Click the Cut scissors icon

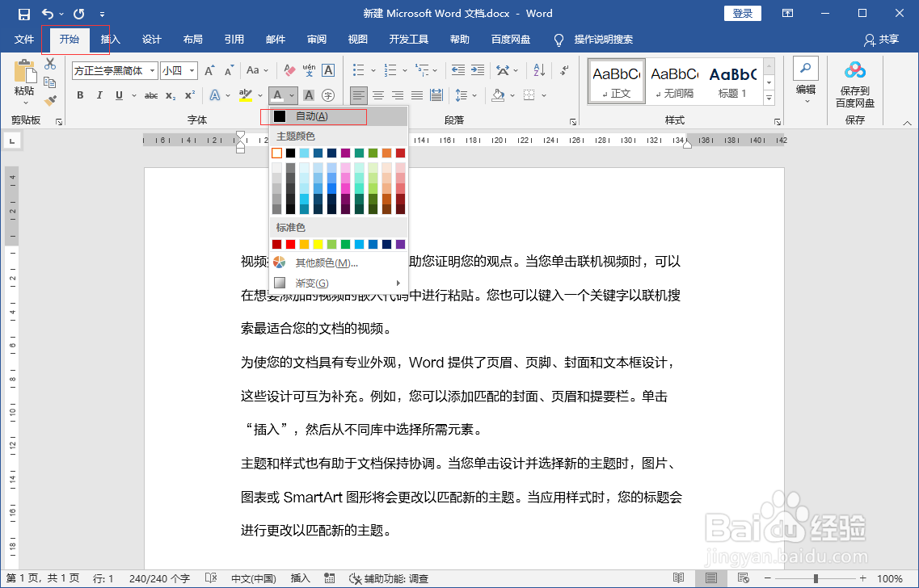pyautogui.click(x=50, y=64)
